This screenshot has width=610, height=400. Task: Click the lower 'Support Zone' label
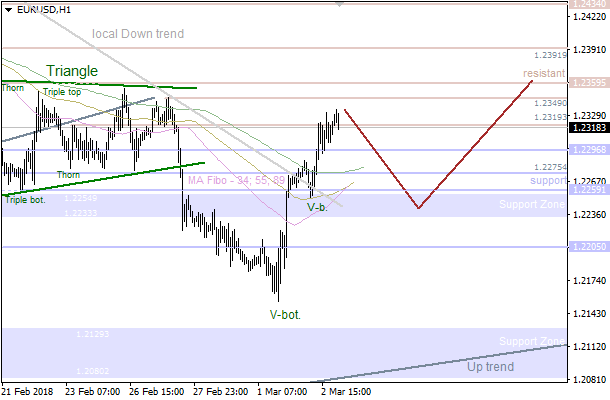pos(532,342)
